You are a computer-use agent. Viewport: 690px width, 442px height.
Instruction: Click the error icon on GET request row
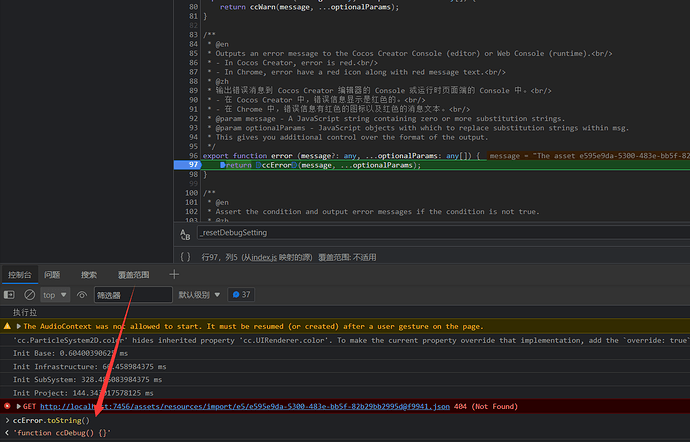tap(7, 406)
